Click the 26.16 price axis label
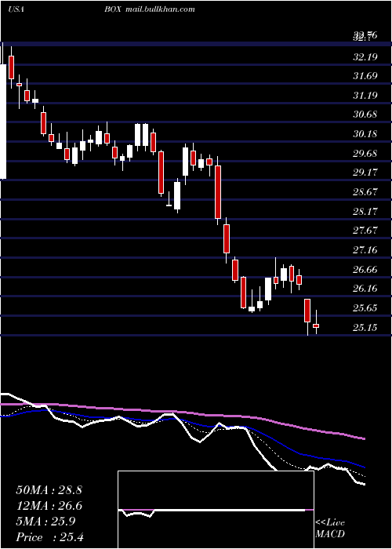 [365, 289]
